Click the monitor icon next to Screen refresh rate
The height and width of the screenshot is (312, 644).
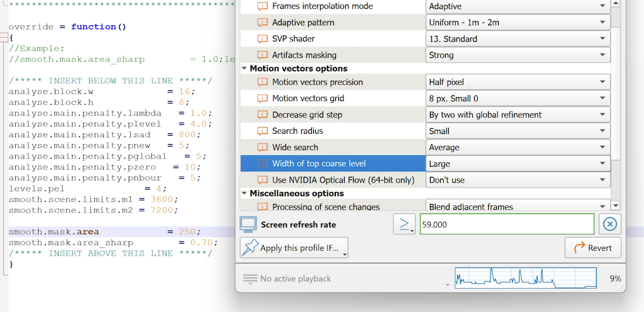[x=249, y=225]
